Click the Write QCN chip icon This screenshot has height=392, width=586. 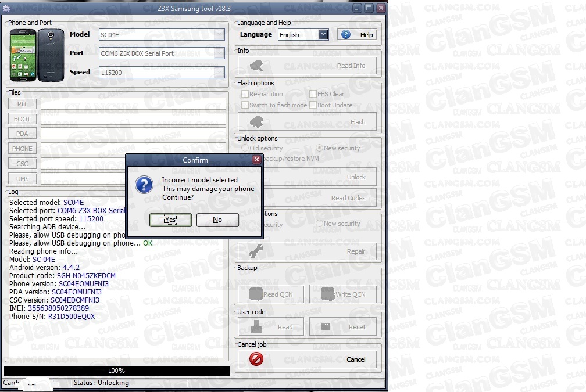coord(327,294)
